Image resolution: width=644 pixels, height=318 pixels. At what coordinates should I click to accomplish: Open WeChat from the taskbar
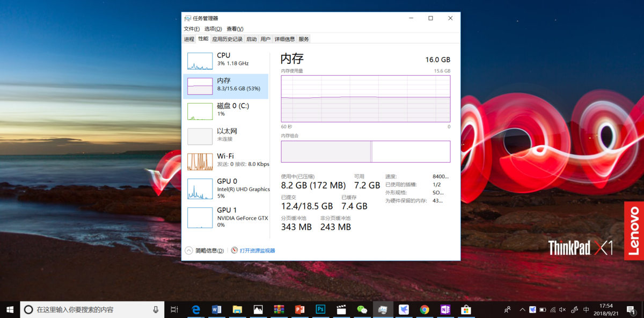[x=362, y=309]
